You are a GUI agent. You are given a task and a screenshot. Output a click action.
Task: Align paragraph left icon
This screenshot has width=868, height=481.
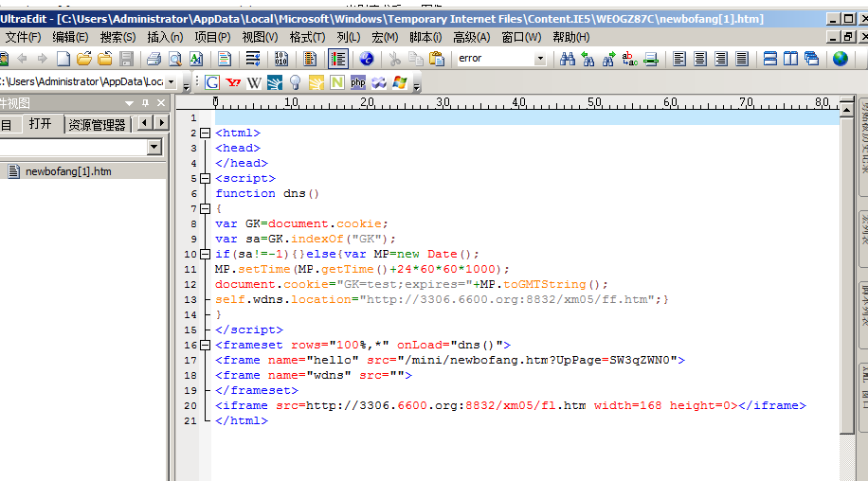679,59
